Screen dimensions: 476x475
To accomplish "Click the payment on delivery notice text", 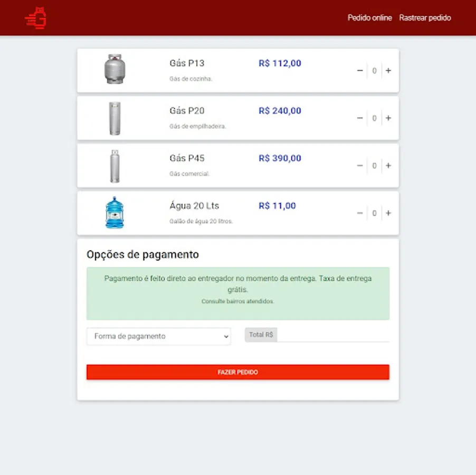I will (237, 284).
